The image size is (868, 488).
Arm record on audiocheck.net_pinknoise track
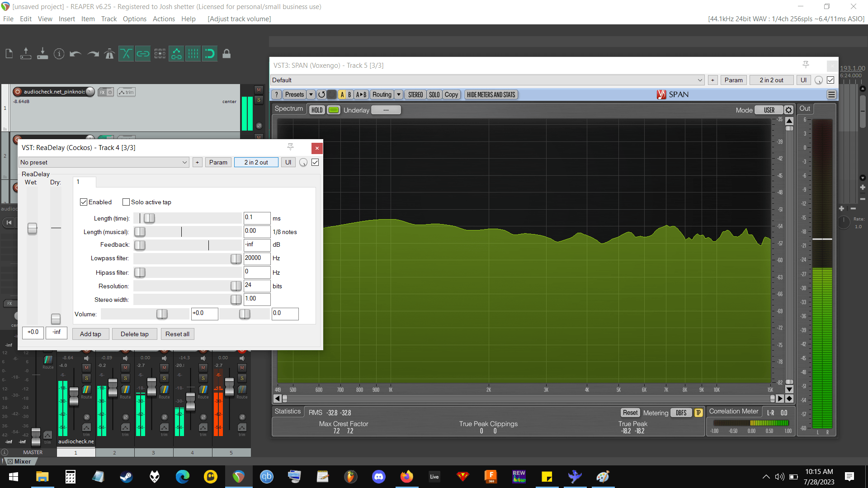point(18,92)
